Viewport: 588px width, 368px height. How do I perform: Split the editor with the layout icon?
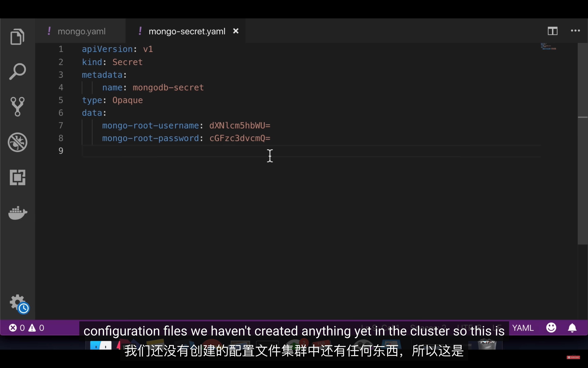tap(552, 31)
